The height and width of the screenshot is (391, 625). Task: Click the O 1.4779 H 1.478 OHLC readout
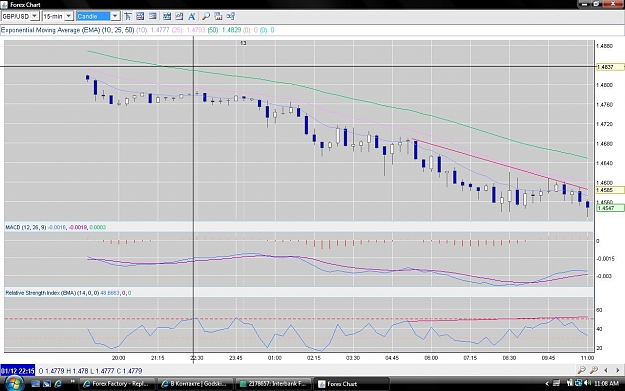coord(91,371)
